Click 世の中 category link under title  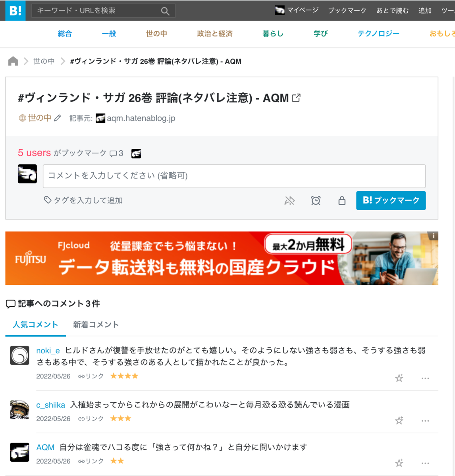[x=40, y=118]
